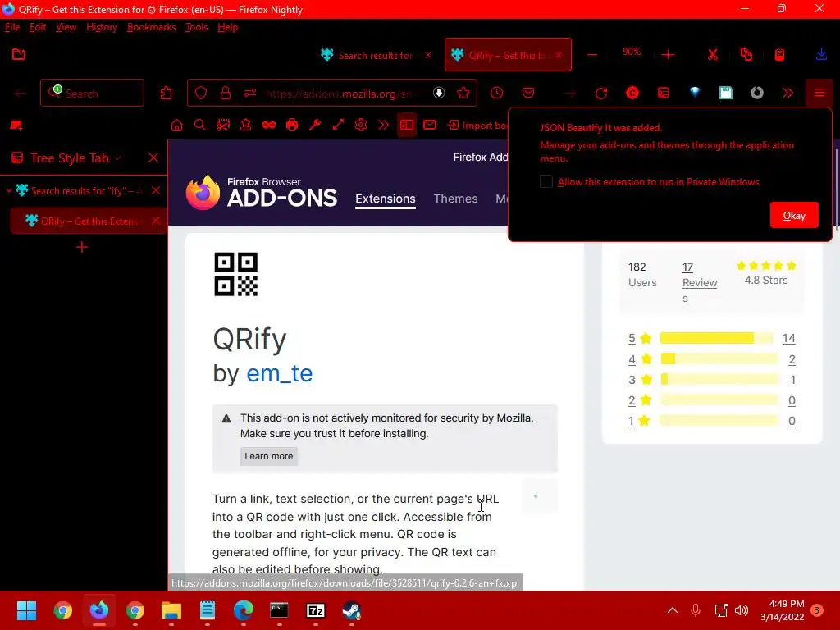Open Extensions section on Add-ons site
Screen dimensions: 840x630
[x=386, y=199]
